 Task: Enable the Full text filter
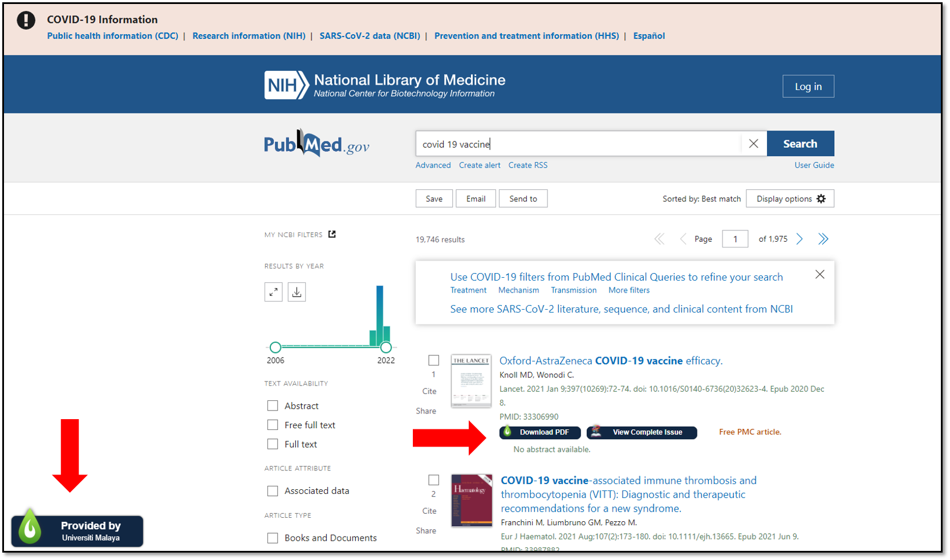tap(273, 444)
